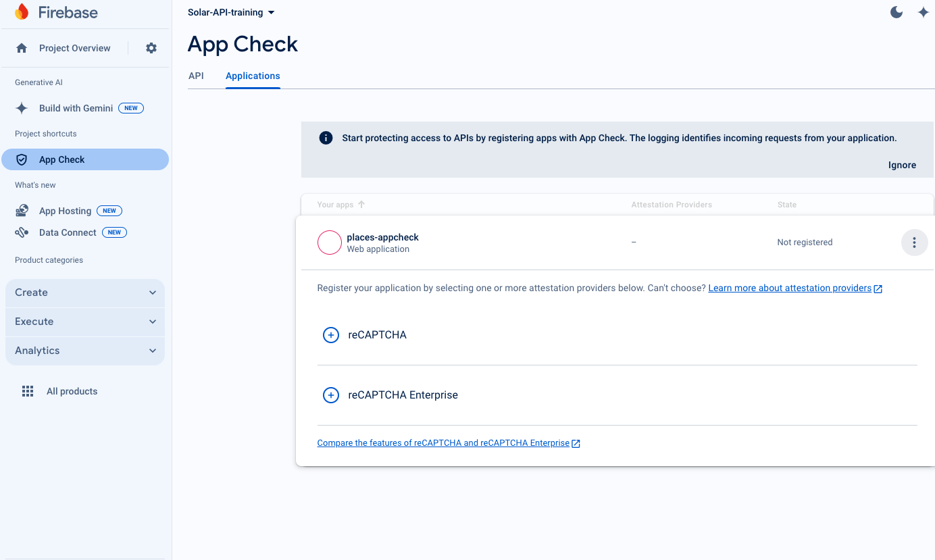The image size is (935, 560).
Task: Open Data Connect from sidebar
Action: pos(68,232)
